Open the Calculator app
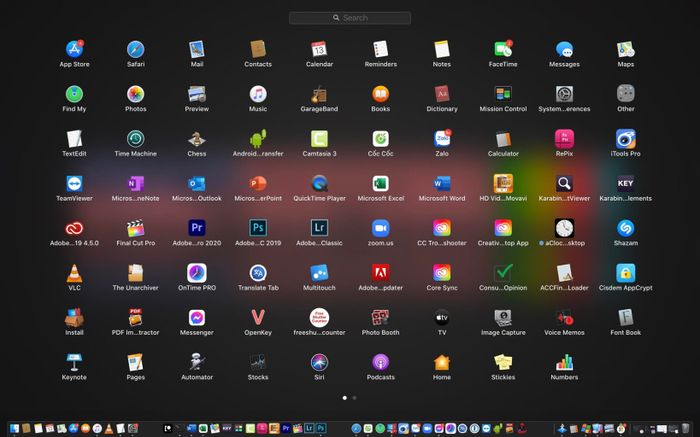The width and height of the screenshot is (700, 437). 503,139
